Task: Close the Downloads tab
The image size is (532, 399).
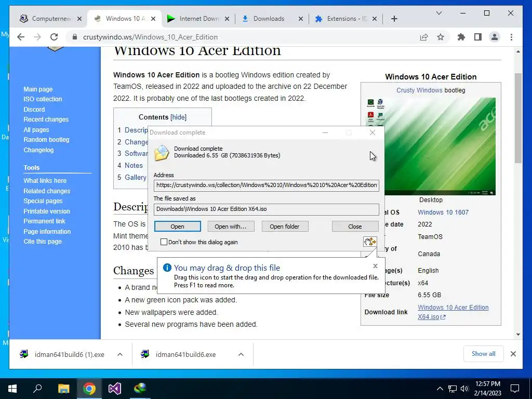Action: click(301, 19)
